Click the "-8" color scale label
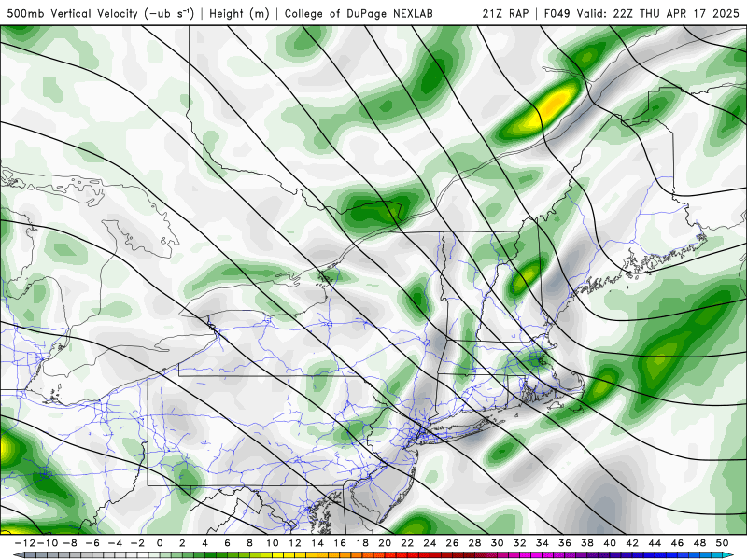This screenshot has height=560, width=747. coord(69,543)
